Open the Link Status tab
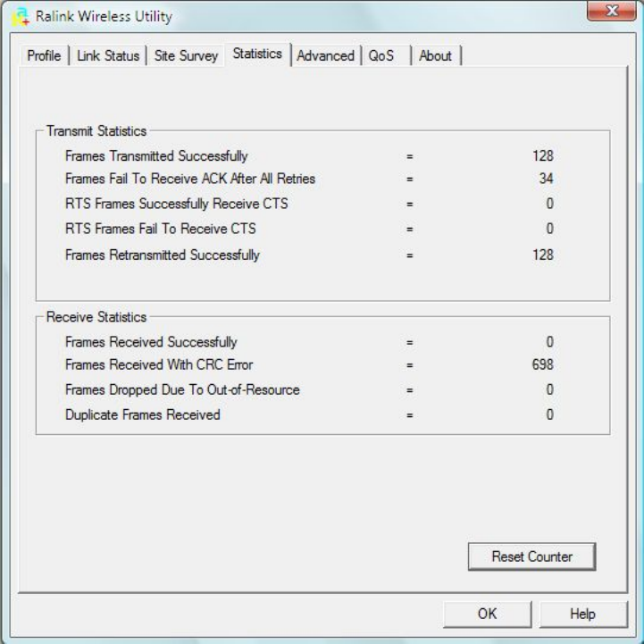The width and height of the screenshot is (644, 644). tap(108, 55)
